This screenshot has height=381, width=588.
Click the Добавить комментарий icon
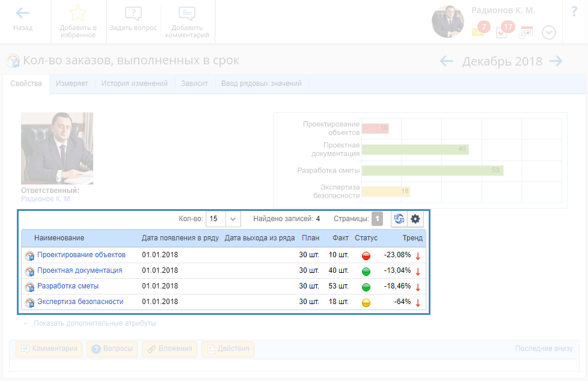[x=187, y=13]
